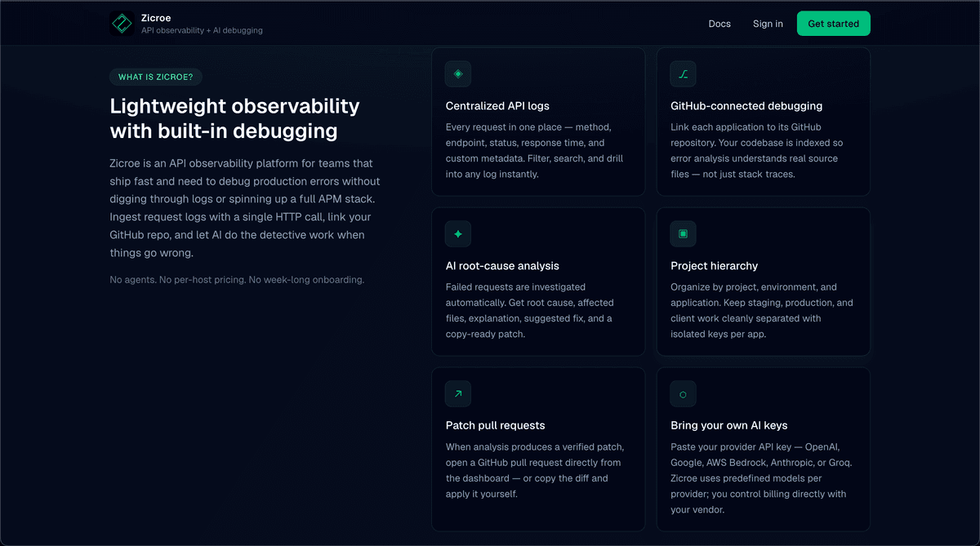This screenshot has height=546, width=980.
Task: Open the Docs link in the header
Action: (x=719, y=24)
